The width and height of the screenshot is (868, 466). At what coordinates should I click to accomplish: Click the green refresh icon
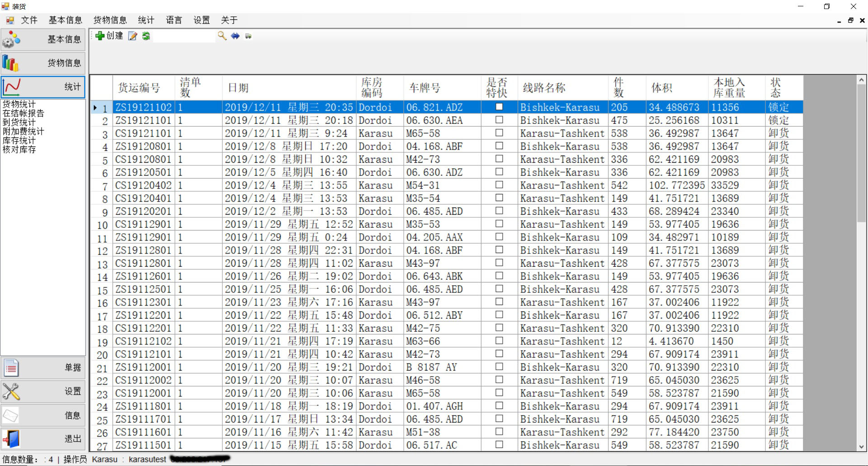(x=146, y=36)
